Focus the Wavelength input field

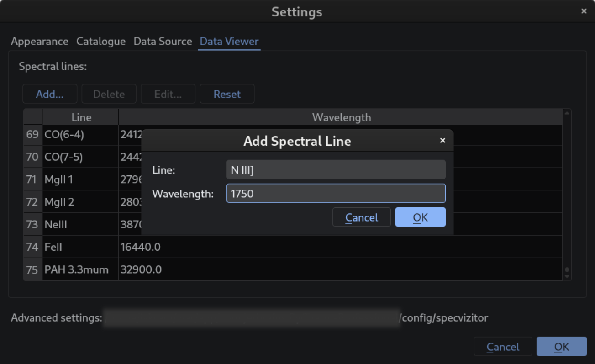[336, 194]
